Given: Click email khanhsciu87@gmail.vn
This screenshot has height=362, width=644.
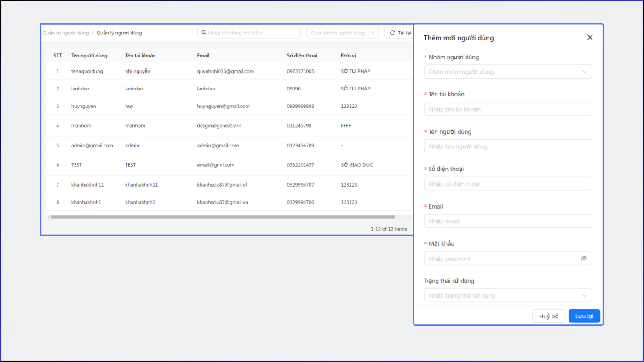Looking at the screenshot, I should [223, 202].
